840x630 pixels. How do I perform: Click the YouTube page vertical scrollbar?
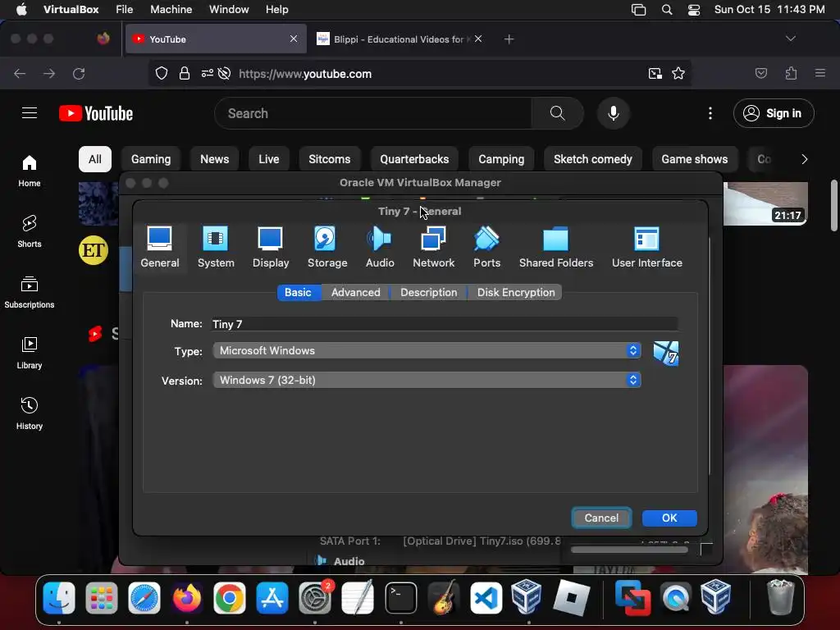pyautogui.click(x=833, y=206)
